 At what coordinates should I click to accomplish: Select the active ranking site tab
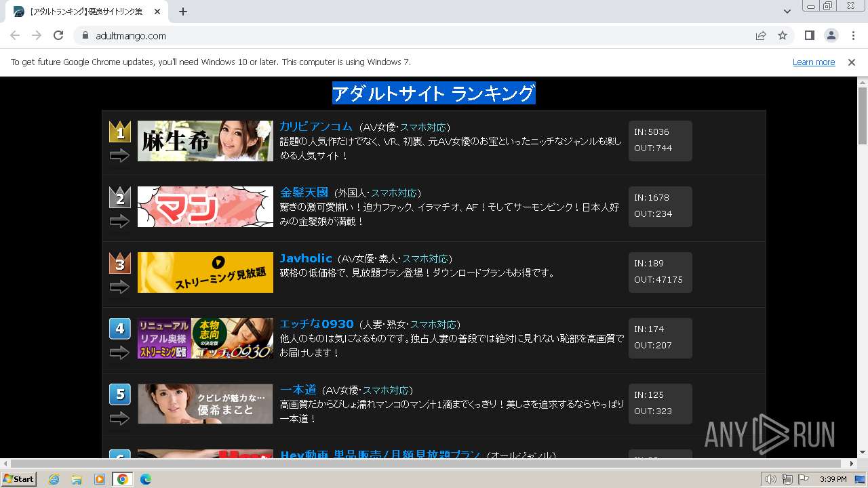(x=87, y=12)
